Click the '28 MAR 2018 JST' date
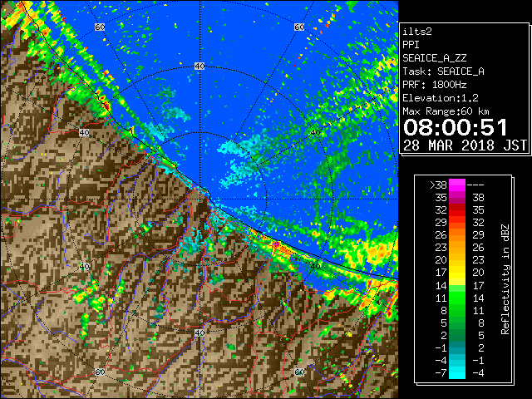Viewport: 532px width, 399px height. click(465, 145)
